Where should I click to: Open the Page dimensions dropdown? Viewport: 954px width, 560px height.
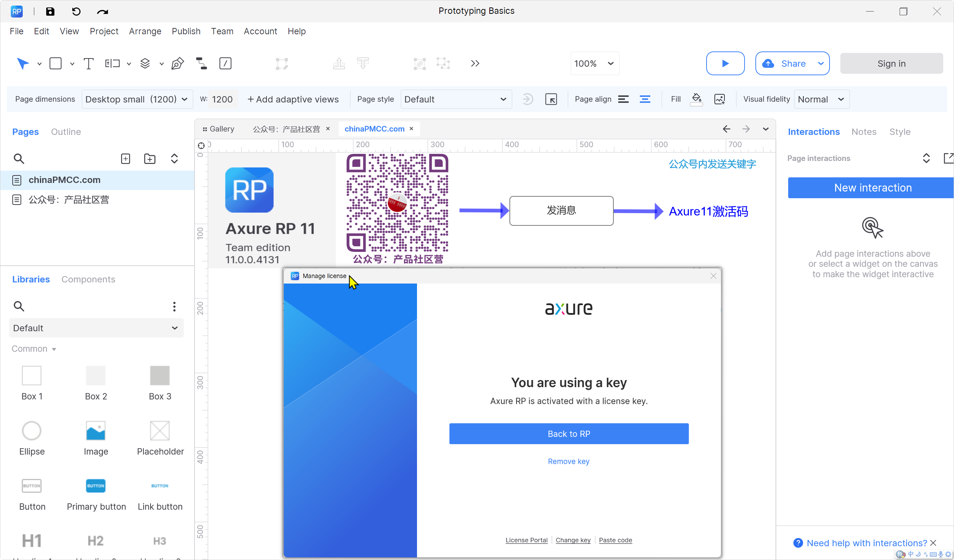point(137,99)
